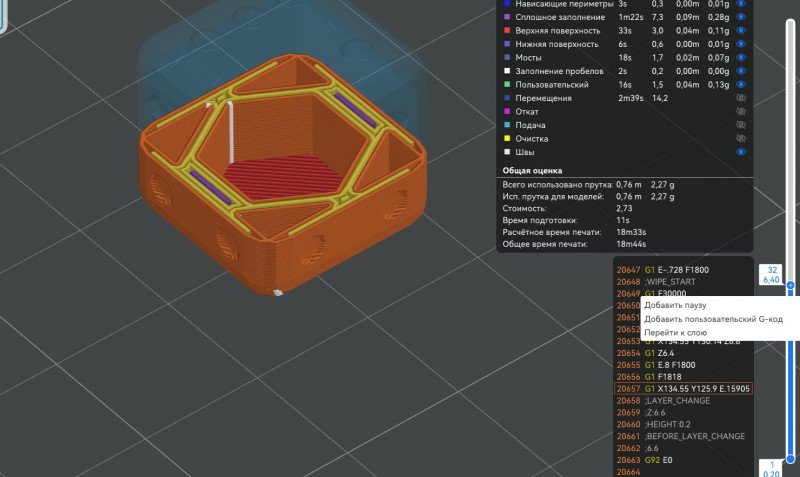Enable Очистка visibility via crossed eye icon
The width and height of the screenshot is (800, 477).
741,139
